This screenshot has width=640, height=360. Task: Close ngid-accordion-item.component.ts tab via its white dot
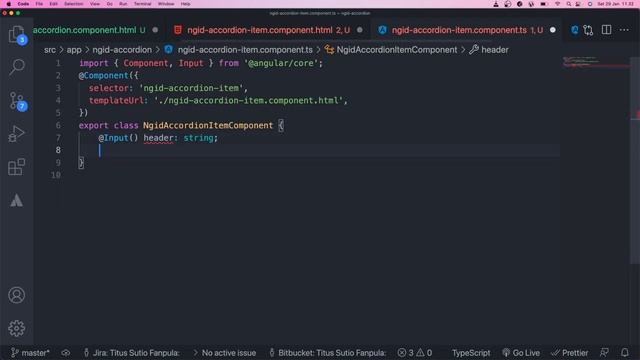(x=553, y=30)
